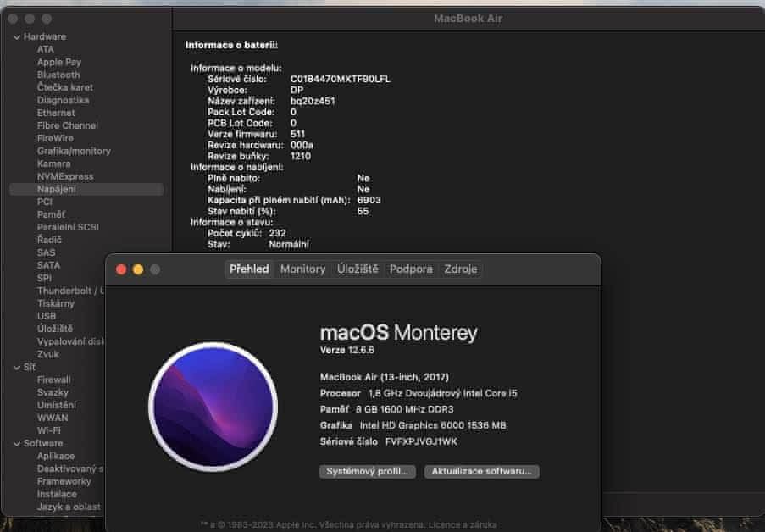Image resolution: width=765 pixels, height=532 pixels.
Task: Select Jazyk a oblast in sidebar
Action: pyautogui.click(x=69, y=507)
